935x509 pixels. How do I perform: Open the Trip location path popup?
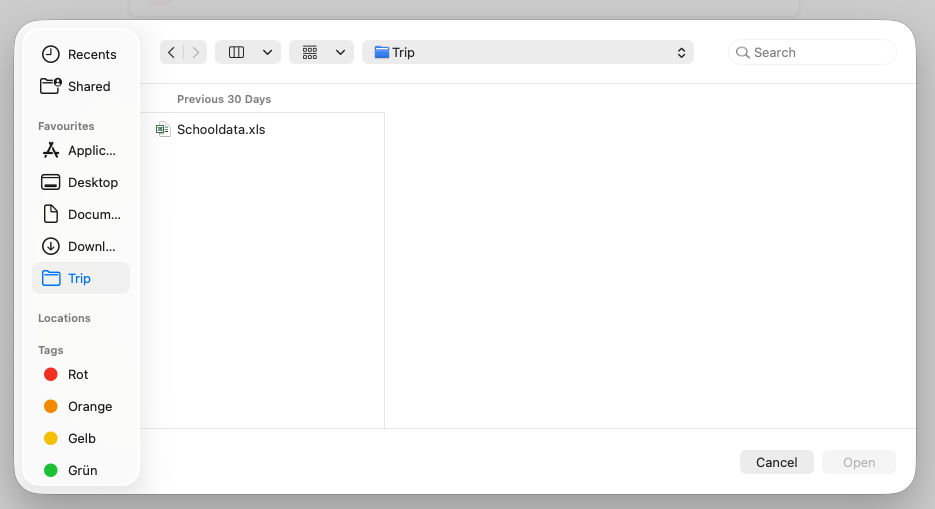click(528, 52)
